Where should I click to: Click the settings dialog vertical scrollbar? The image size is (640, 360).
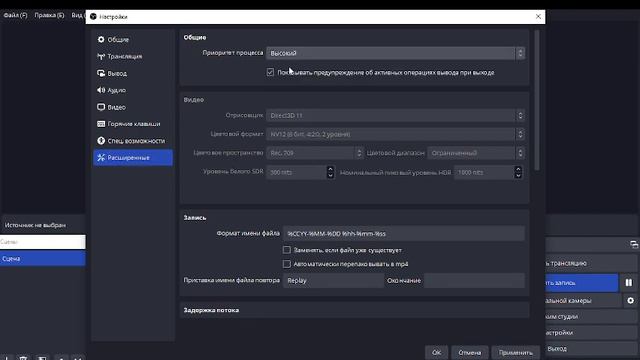click(537, 100)
